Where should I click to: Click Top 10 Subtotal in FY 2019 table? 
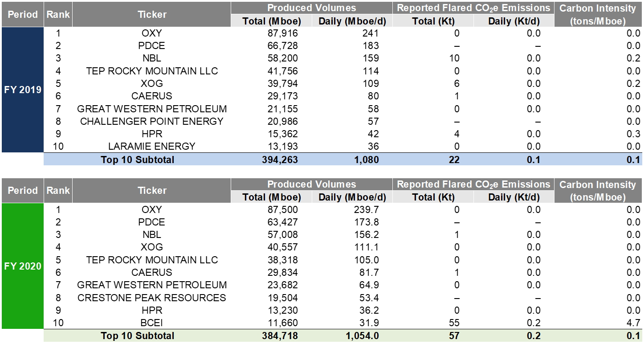coord(138,160)
